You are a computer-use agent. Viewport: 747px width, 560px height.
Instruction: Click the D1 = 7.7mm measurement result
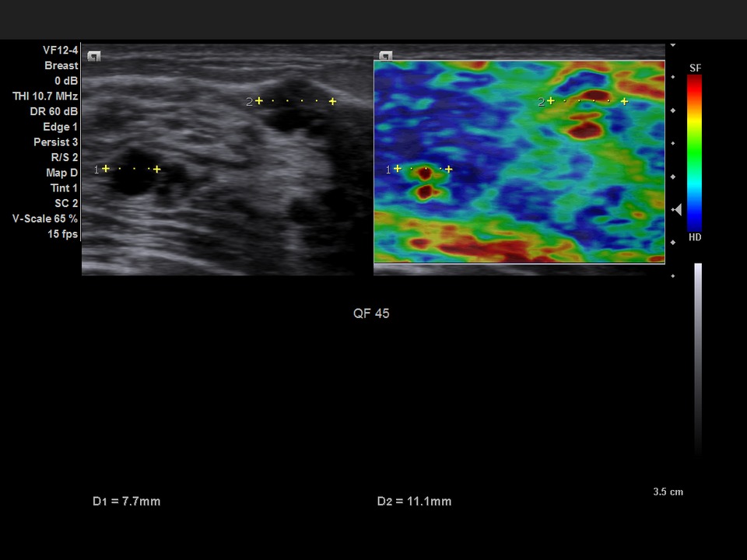(126, 502)
